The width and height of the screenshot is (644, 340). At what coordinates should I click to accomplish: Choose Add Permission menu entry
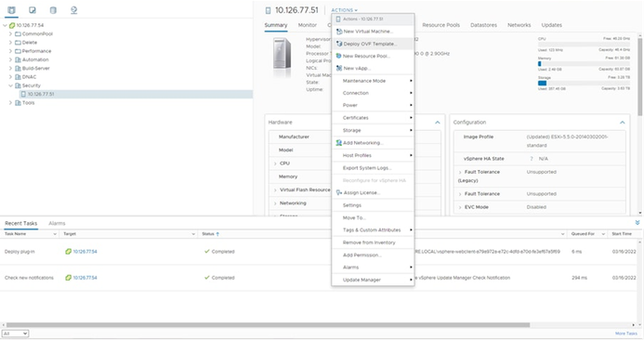[373, 255]
